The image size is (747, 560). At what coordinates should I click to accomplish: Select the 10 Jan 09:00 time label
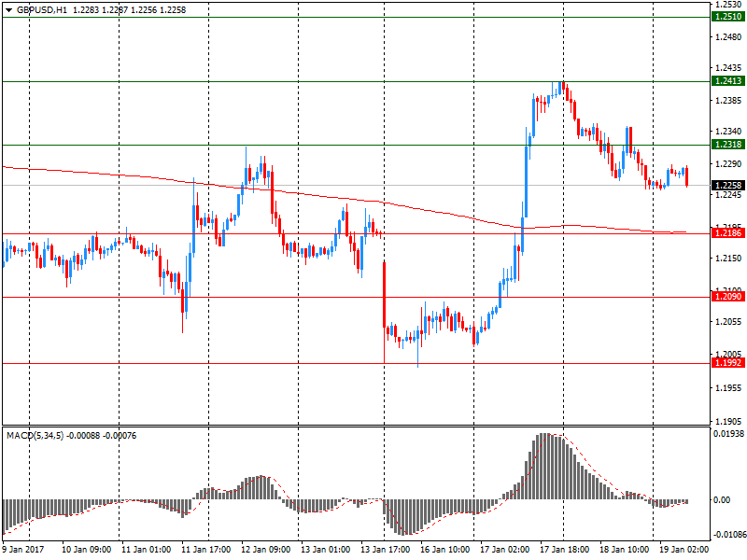pos(86,550)
